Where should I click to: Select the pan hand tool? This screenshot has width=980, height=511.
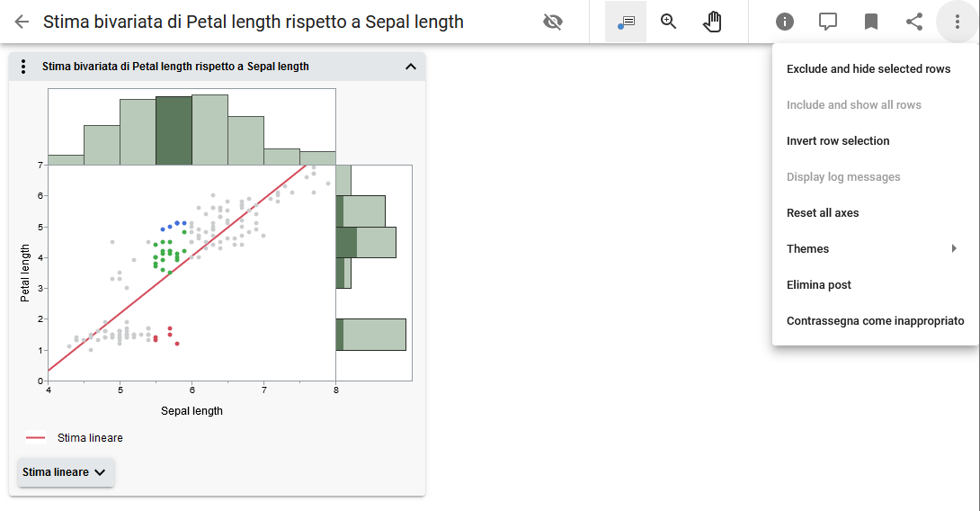(712, 22)
